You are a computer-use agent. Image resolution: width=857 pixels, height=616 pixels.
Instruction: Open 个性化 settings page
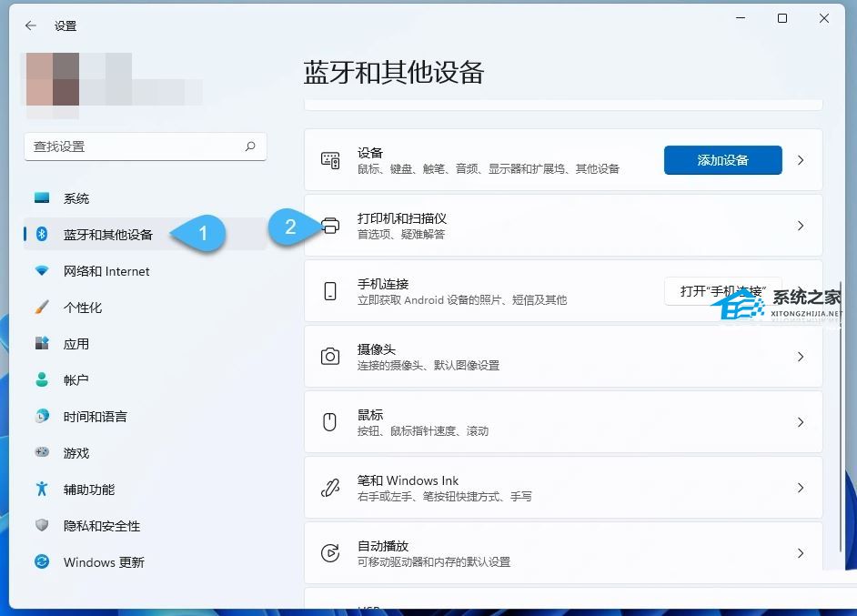(82, 308)
